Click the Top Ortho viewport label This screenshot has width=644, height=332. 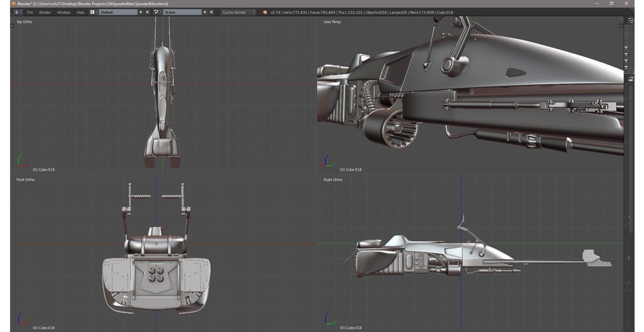point(24,22)
